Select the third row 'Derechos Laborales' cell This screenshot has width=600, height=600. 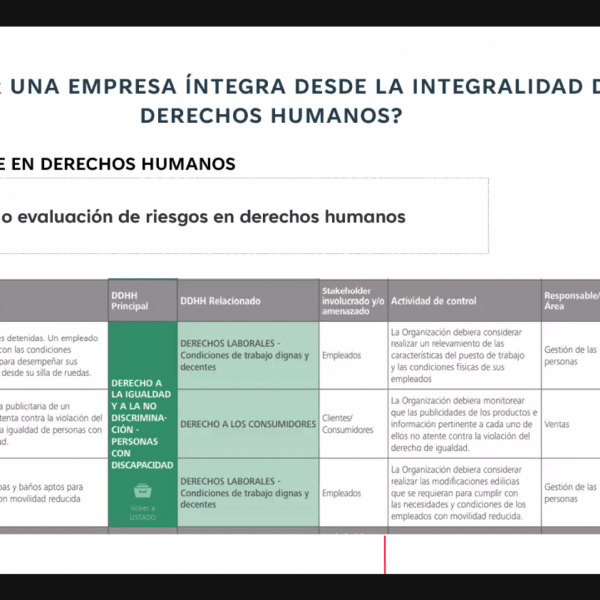pyautogui.click(x=246, y=492)
